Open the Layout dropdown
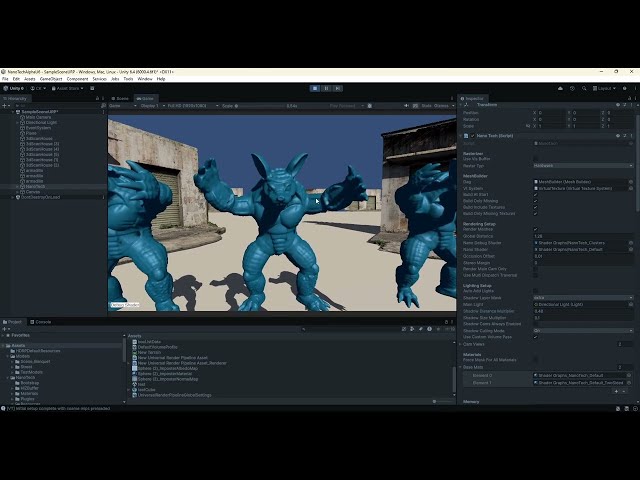This screenshot has height=480, width=640. tap(604, 88)
